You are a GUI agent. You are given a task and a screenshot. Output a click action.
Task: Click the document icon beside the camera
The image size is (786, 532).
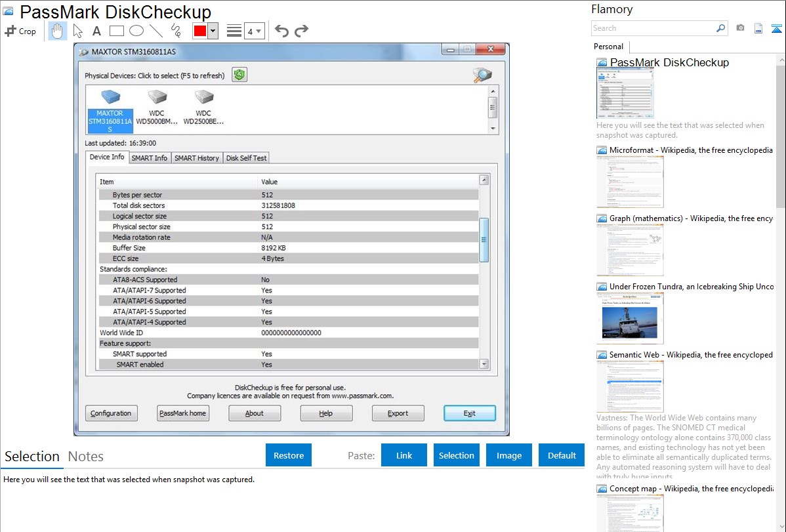758,29
